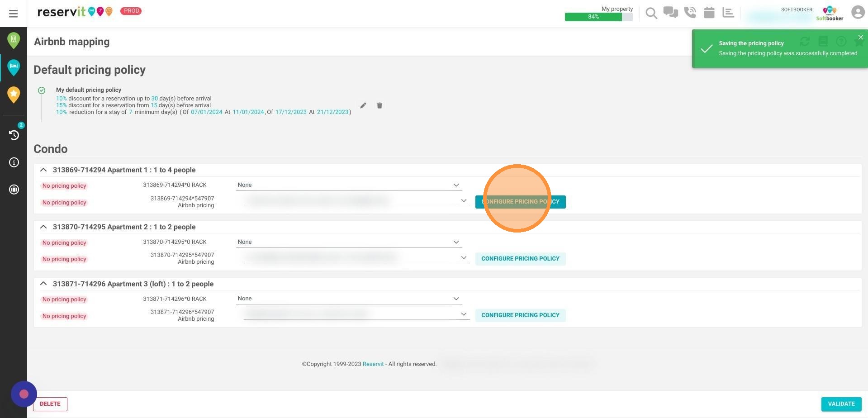
Task: Edit the default pricing policy with pencil
Action: pyautogui.click(x=363, y=105)
